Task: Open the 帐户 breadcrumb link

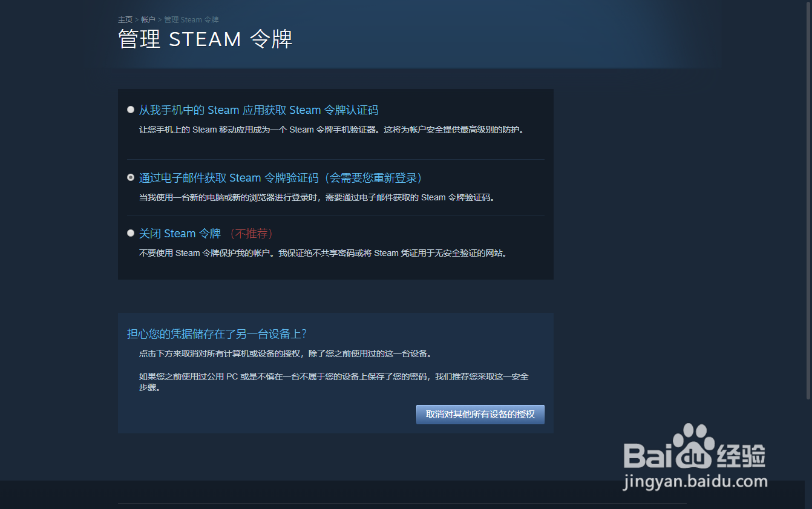Action: 148,20
